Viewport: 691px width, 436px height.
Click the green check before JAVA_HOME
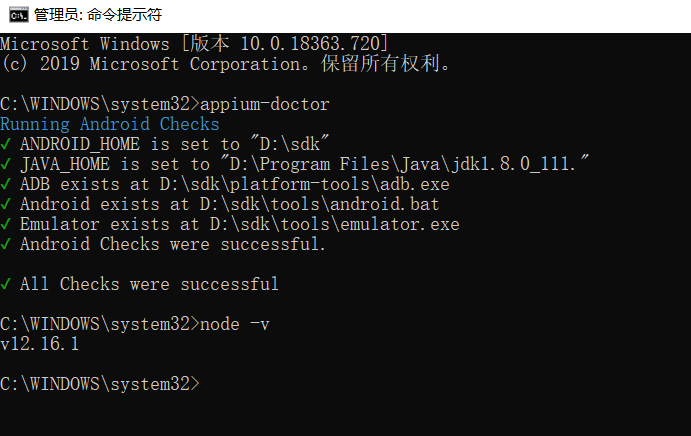pos(6,164)
